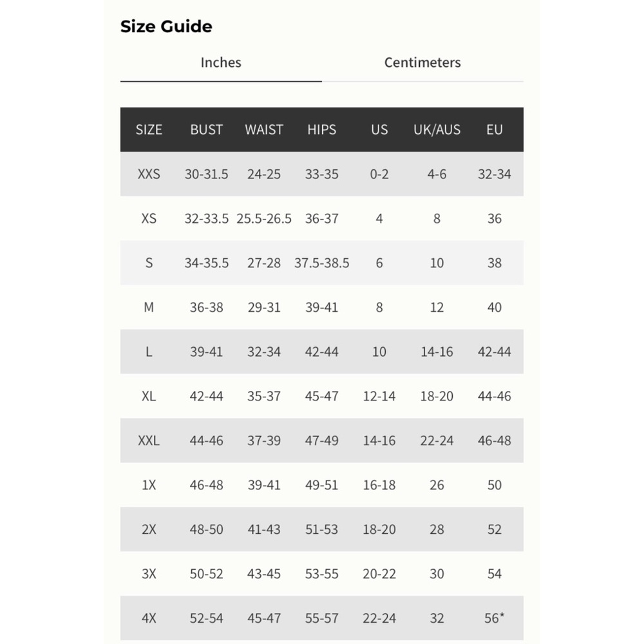Select the HIPS column header
Viewport: 644px width, 644px height.
tap(321, 129)
